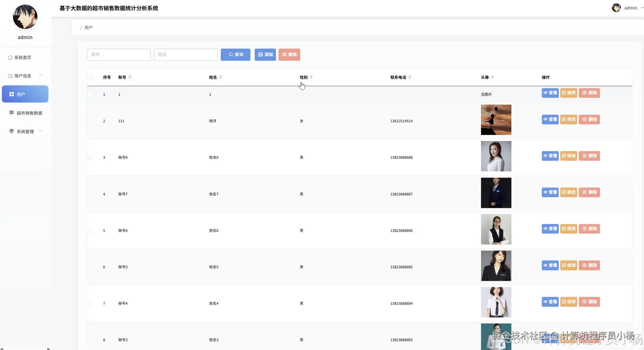Sort the table by 姓名 column arrows
Viewport: 644px width, 350px height.
[x=221, y=77]
